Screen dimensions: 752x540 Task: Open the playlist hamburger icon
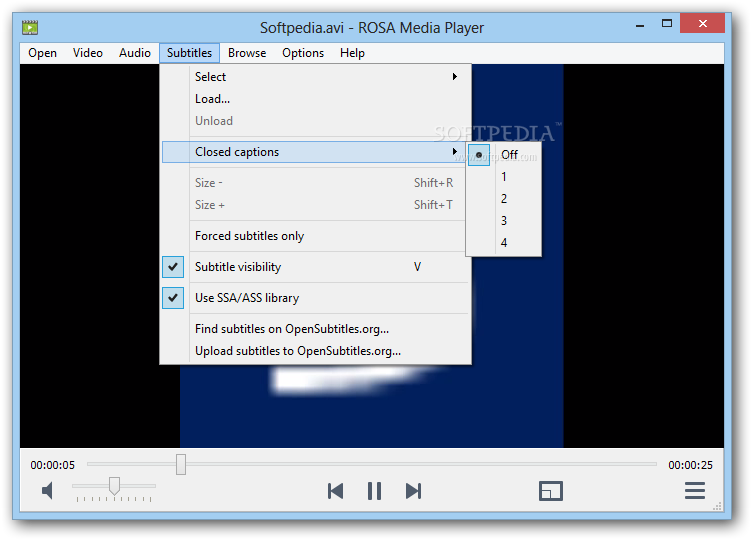point(694,491)
